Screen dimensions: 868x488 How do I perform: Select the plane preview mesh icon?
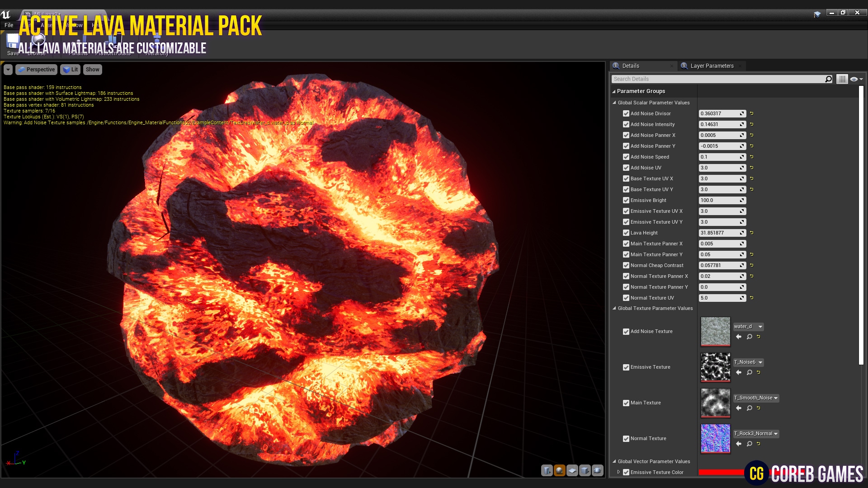572,470
